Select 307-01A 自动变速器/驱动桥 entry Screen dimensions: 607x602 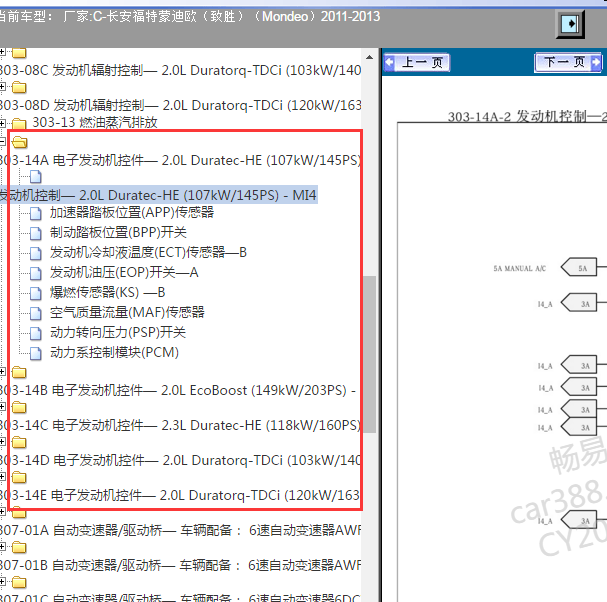(x=180, y=530)
